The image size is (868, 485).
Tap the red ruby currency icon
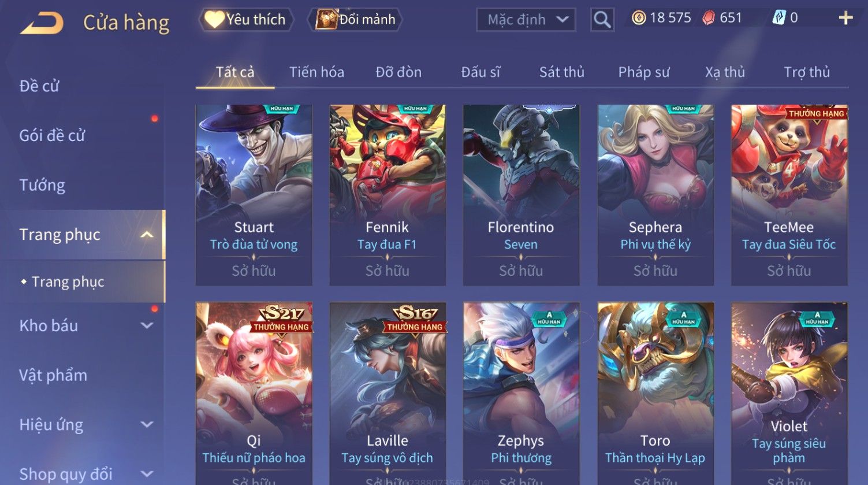click(x=709, y=18)
